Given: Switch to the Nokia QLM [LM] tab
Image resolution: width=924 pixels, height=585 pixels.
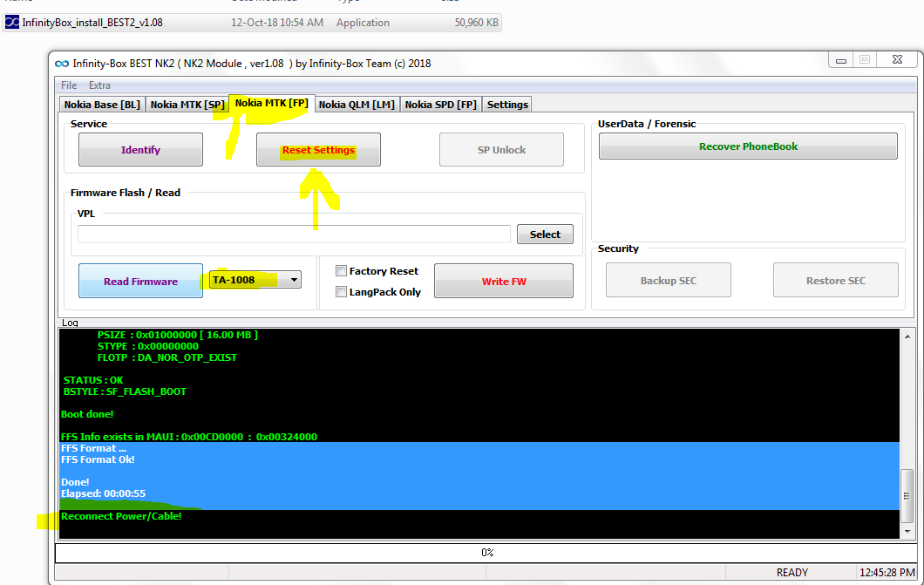Looking at the screenshot, I should 357,105.
